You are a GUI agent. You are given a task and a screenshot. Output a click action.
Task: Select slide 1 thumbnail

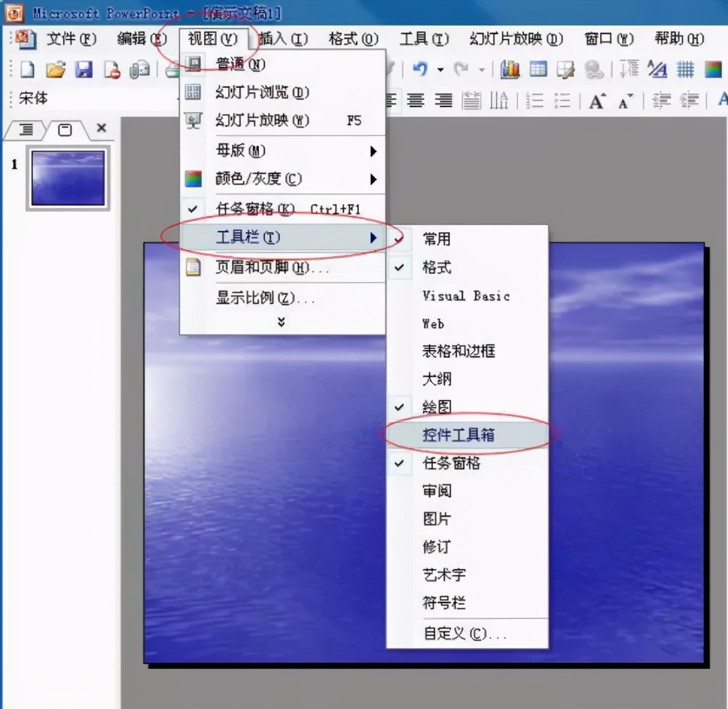(68, 178)
